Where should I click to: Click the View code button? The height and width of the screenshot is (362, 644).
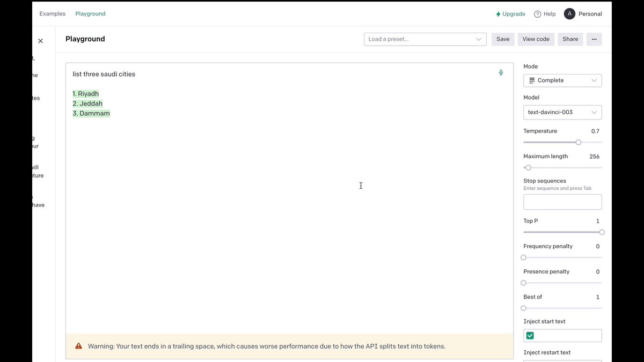pos(536,39)
